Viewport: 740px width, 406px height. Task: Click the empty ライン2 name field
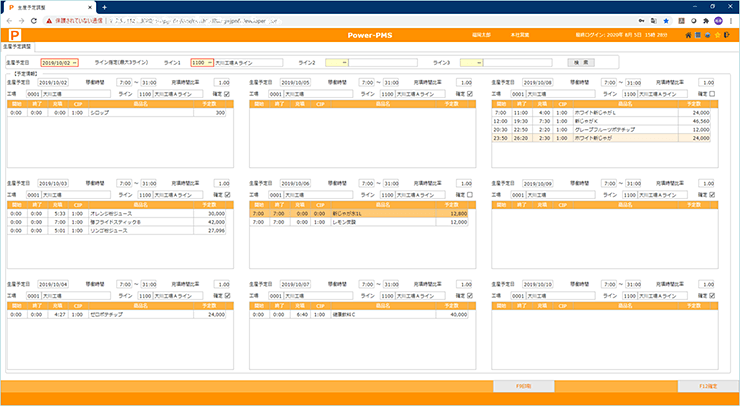[383, 63]
